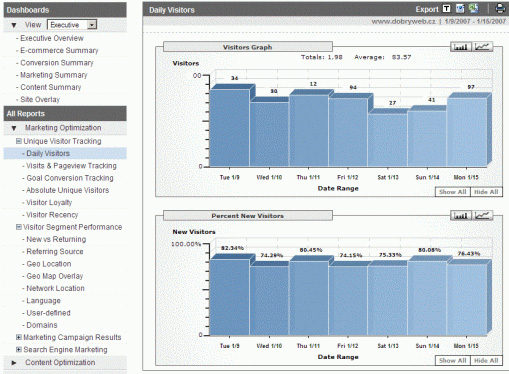
Task: Click the 82.34% bar for Tue 1/9
Action: pos(230,297)
